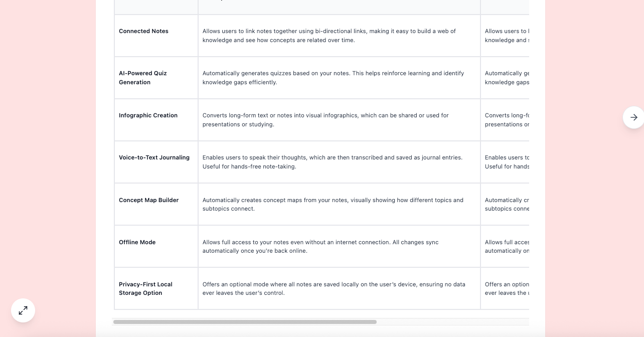Click the Offline Mode row header
Viewport: 644px width, 337px height.
(x=156, y=246)
